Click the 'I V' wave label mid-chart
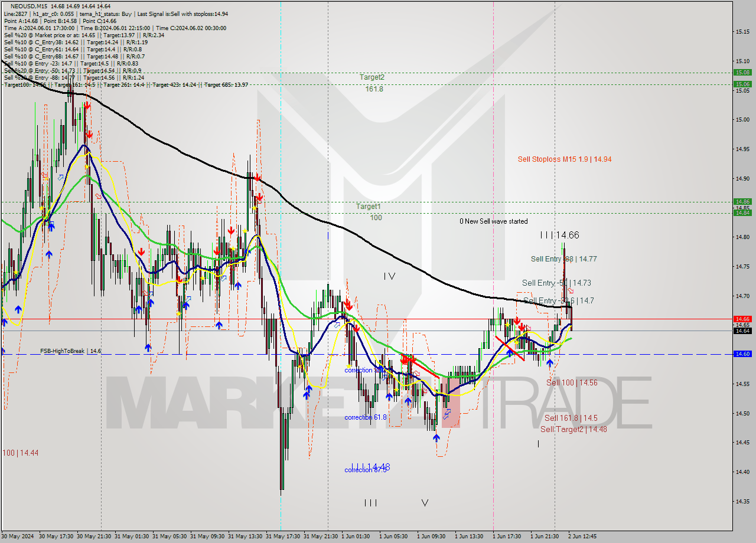Viewport: 756px width, 543px height. pyautogui.click(x=389, y=276)
